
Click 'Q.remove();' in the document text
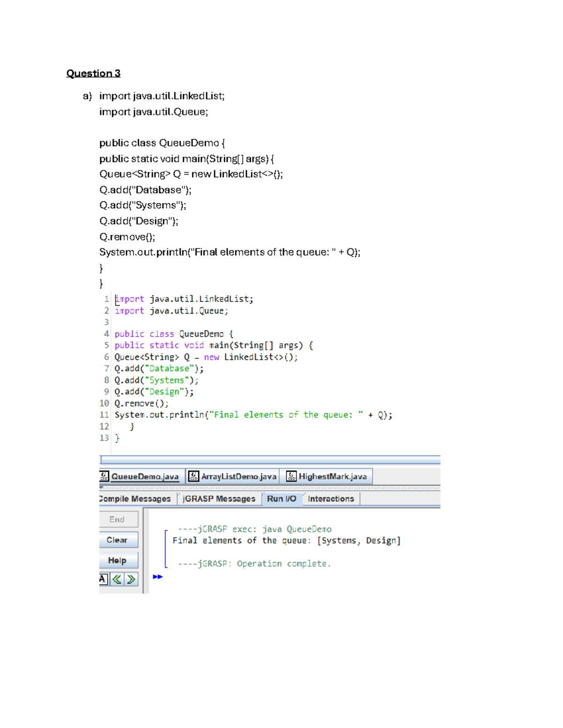(x=127, y=237)
